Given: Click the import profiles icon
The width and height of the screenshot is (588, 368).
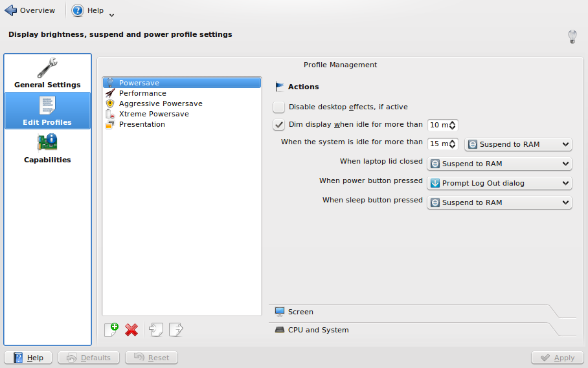Looking at the screenshot, I should [x=156, y=330].
